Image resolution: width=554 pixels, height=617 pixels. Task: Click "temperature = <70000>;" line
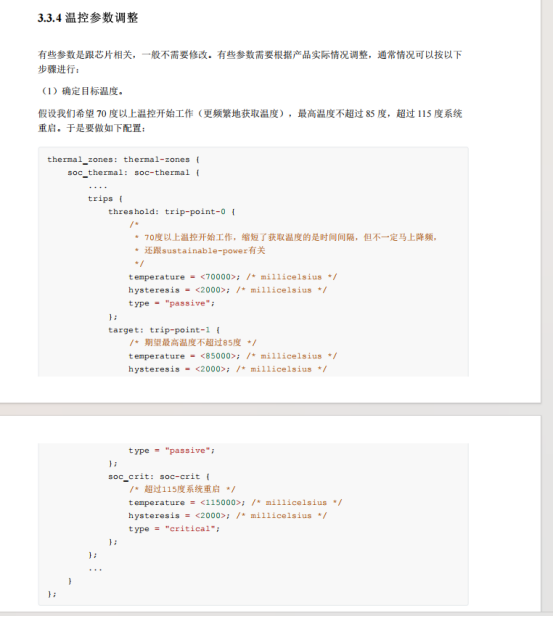tap(233, 277)
